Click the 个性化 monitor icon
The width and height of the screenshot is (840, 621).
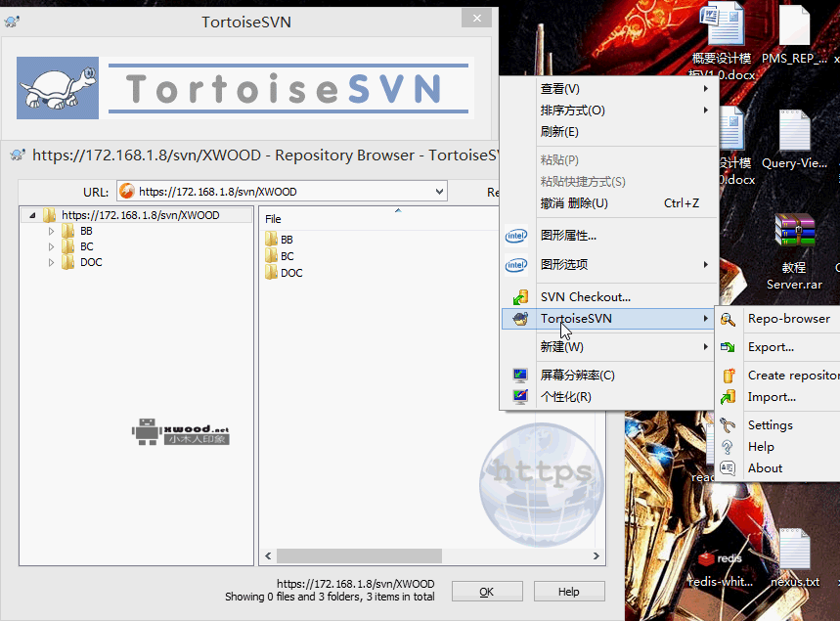point(520,396)
